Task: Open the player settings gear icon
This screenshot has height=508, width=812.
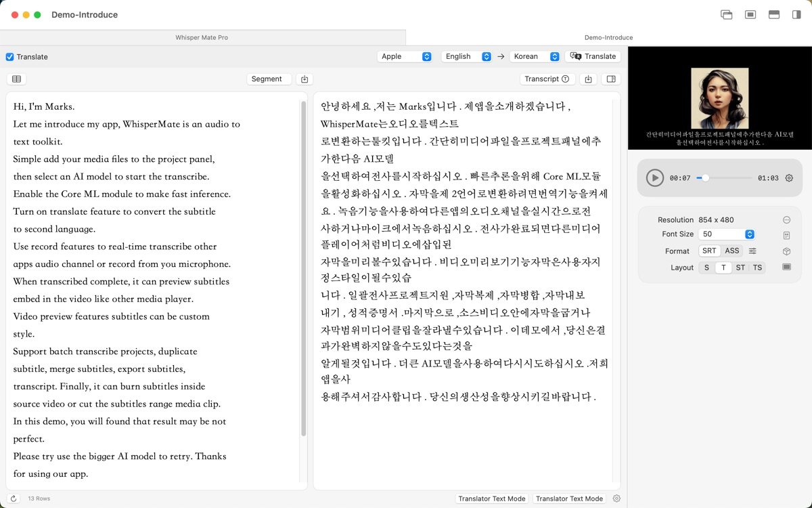Action: [789, 178]
